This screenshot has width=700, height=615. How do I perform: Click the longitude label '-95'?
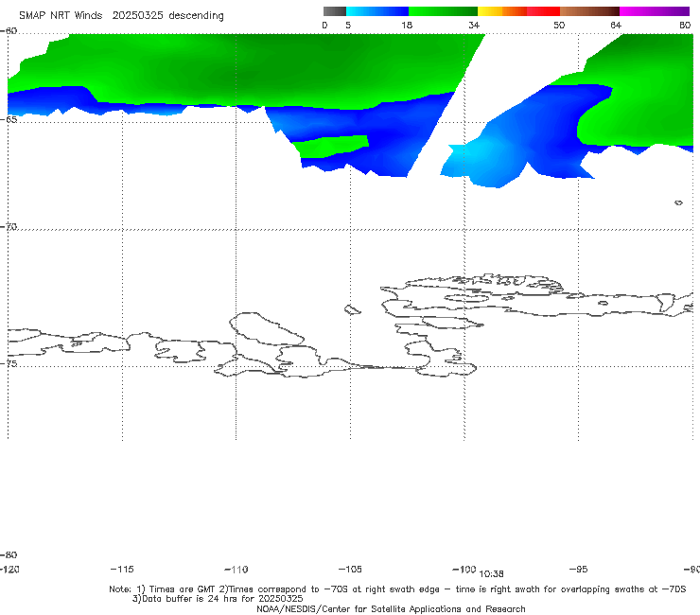pyautogui.click(x=579, y=569)
